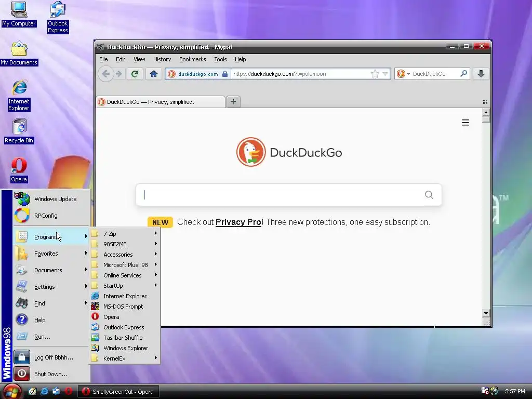The height and width of the screenshot is (399, 532).
Task: Choose Log Off Bbhh... in Start menu
Action: point(51,357)
